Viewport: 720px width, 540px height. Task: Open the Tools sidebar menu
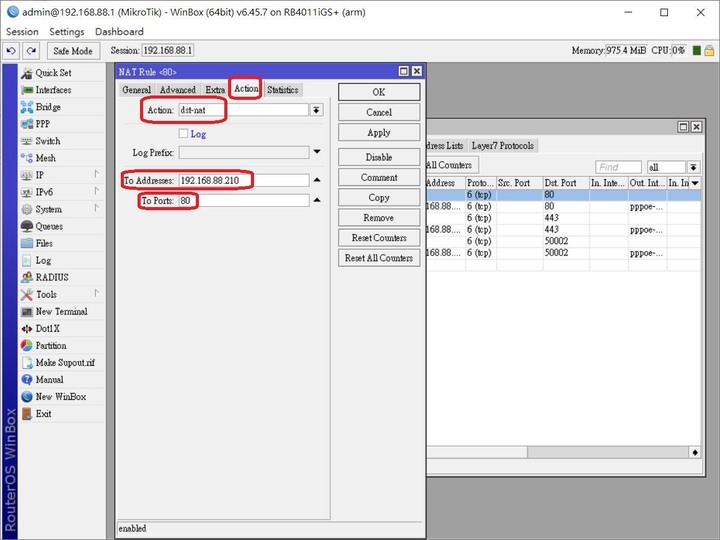click(x=62, y=294)
